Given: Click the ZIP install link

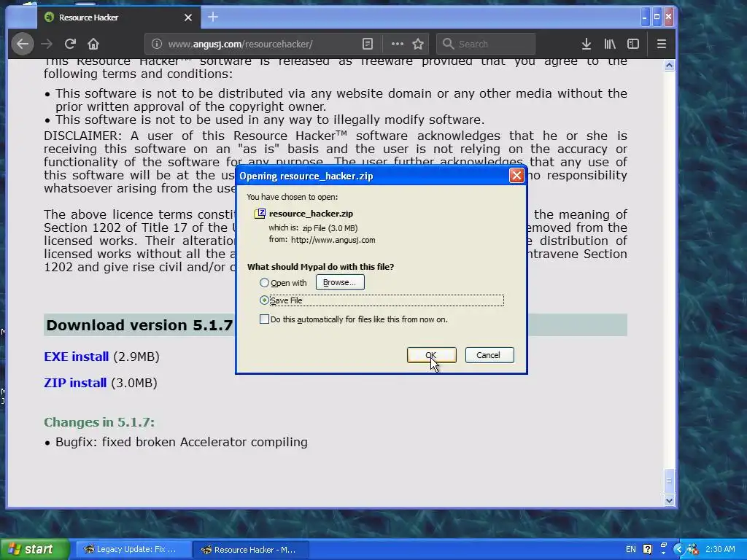Looking at the screenshot, I should point(75,383).
